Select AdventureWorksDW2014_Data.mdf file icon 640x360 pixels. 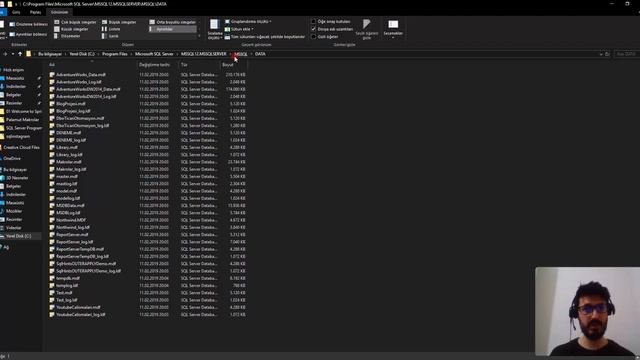(52, 89)
